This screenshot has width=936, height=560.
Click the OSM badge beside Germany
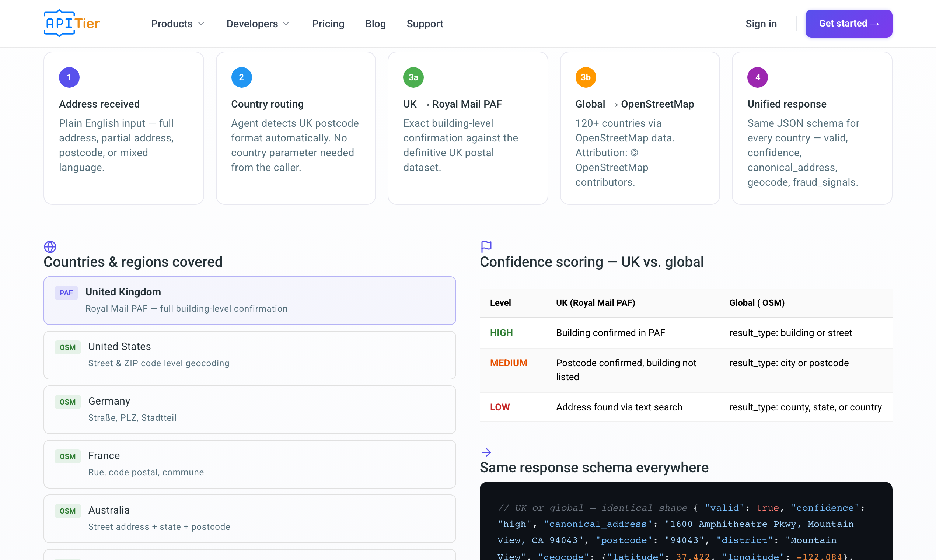(67, 402)
